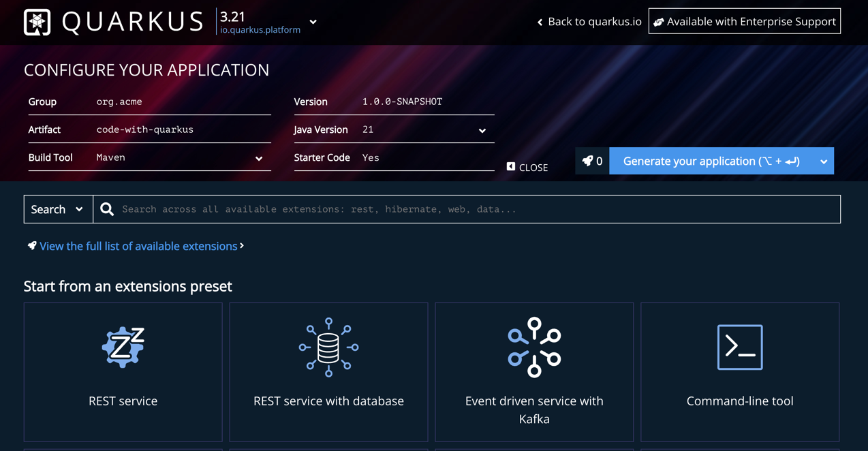Click the io.quarkus.platform text
868x451 pixels.
click(260, 30)
